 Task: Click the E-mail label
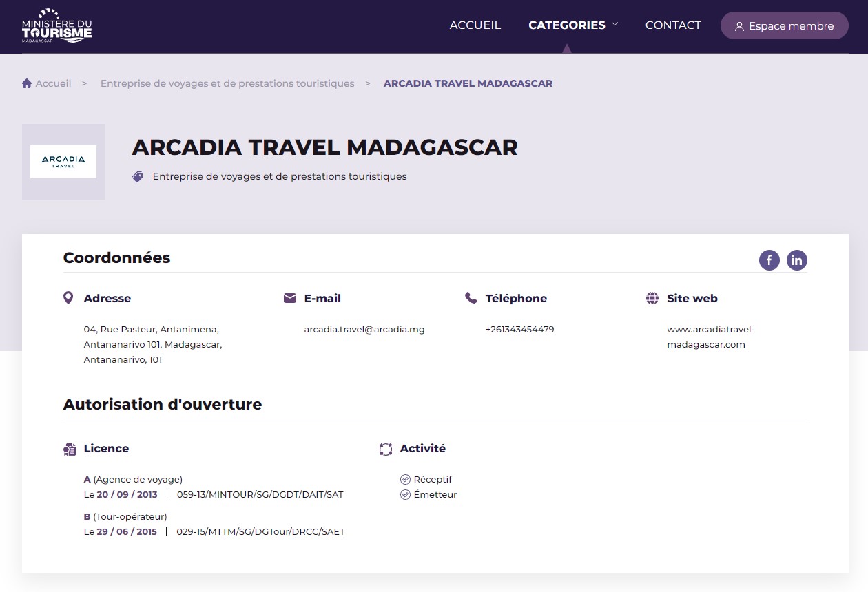click(322, 298)
